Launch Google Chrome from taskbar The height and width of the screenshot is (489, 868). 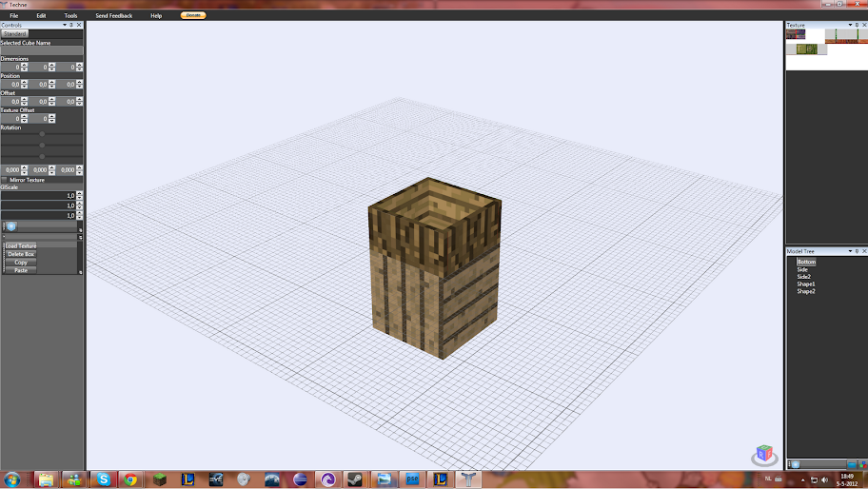click(x=130, y=479)
